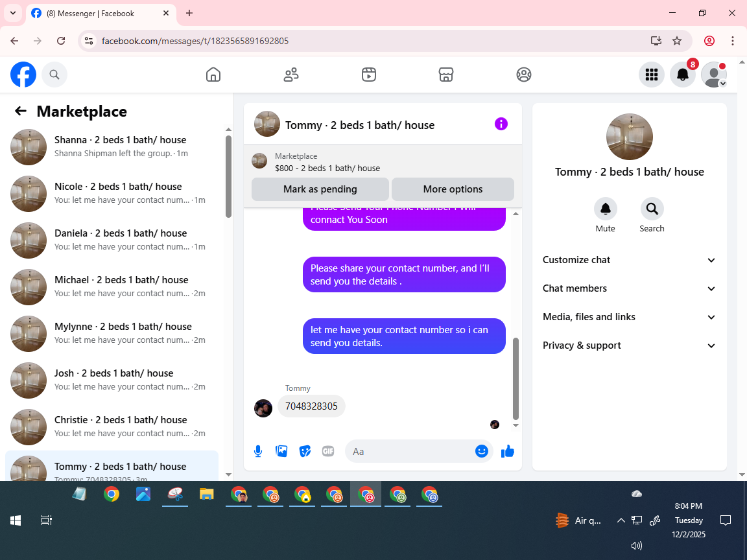Open Chrome three-dot menu
Screen dimensions: 747x560
pyautogui.click(x=733, y=41)
